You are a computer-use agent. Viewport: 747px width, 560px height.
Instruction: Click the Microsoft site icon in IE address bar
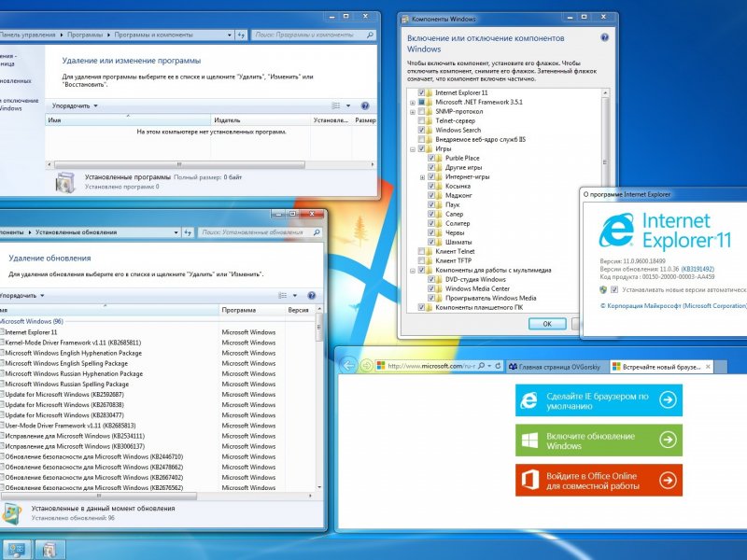[381, 366]
